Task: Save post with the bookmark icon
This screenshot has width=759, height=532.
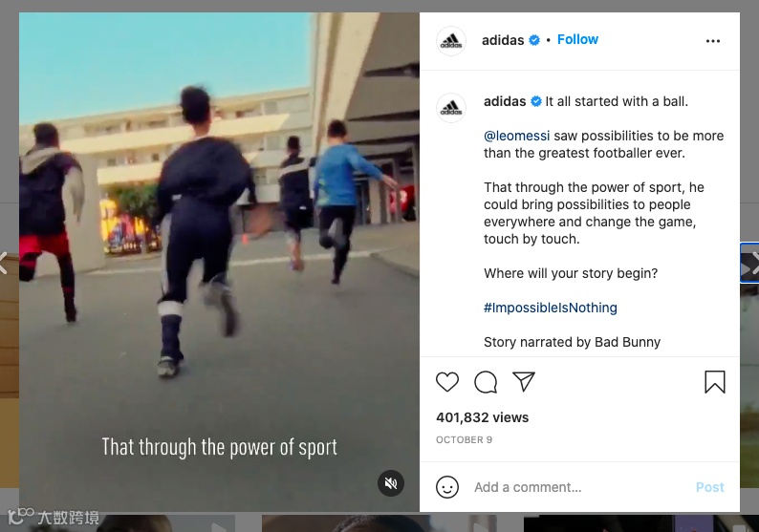Action: 714,382
